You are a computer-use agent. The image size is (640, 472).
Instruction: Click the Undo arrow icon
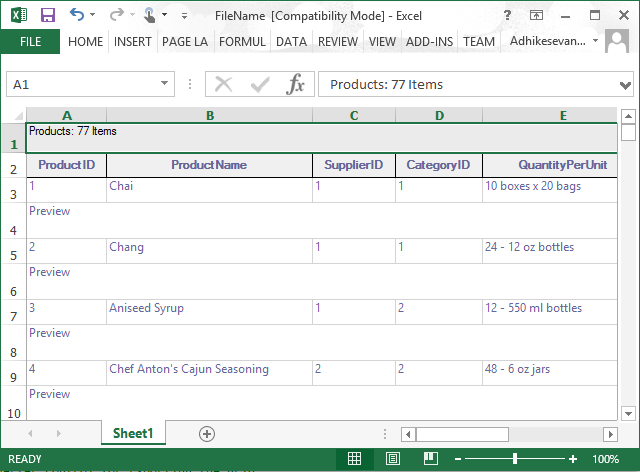click(x=77, y=15)
